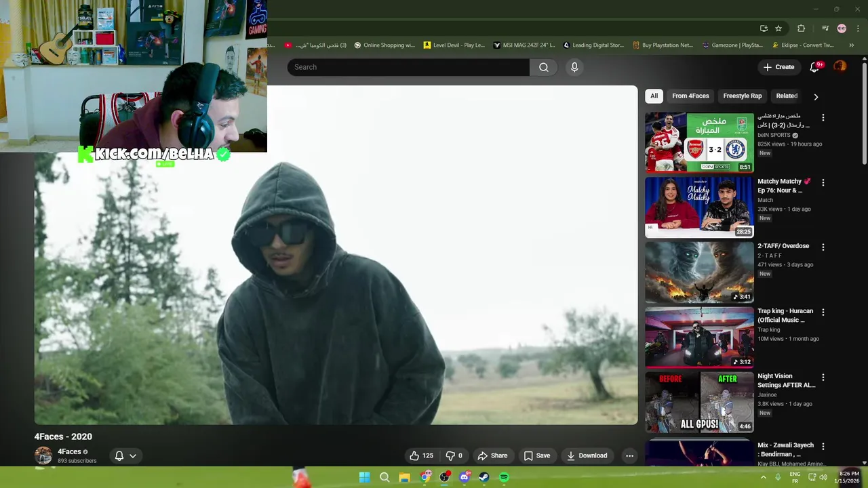
Task: Focus the YouTube Search input field
Action: [x=408, y=67]
